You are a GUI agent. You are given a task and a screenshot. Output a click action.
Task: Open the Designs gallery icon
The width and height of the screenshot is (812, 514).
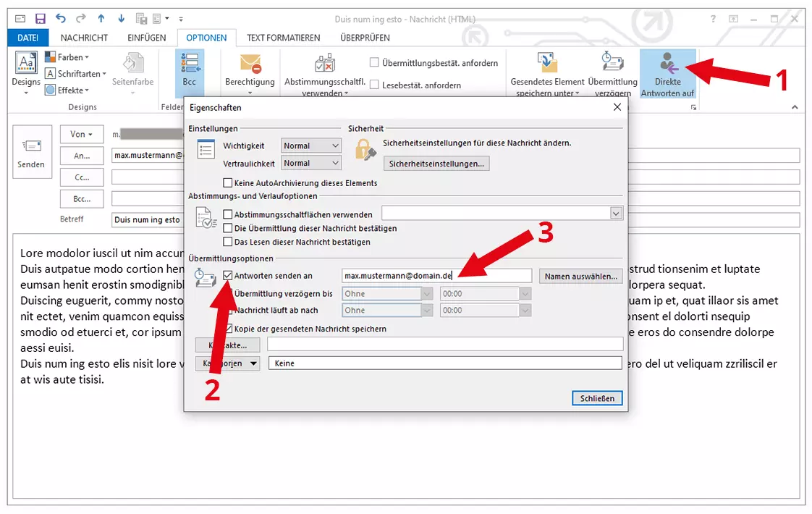point(26,63)
